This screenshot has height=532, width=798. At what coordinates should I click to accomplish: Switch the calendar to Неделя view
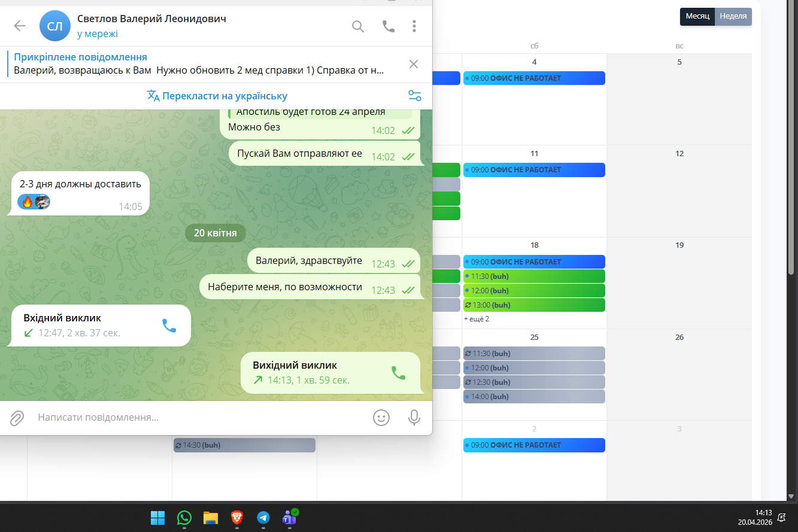(x=733, y=16)
